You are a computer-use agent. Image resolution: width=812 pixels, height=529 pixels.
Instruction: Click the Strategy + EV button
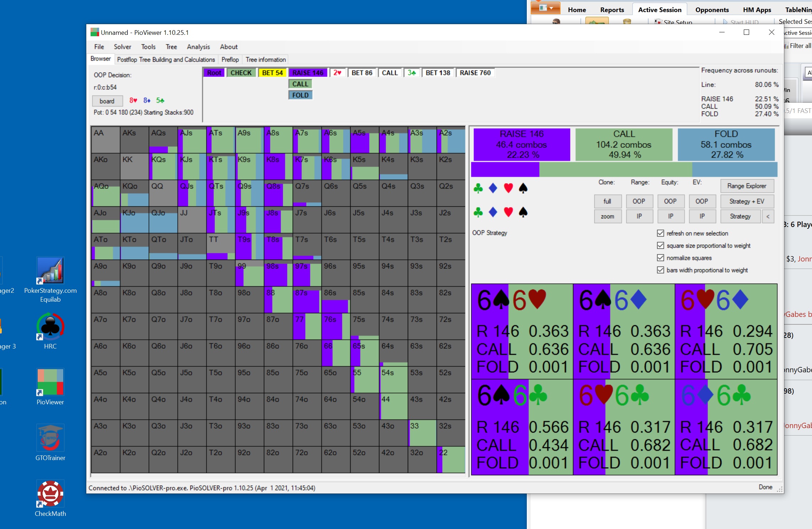coord(747,201)
